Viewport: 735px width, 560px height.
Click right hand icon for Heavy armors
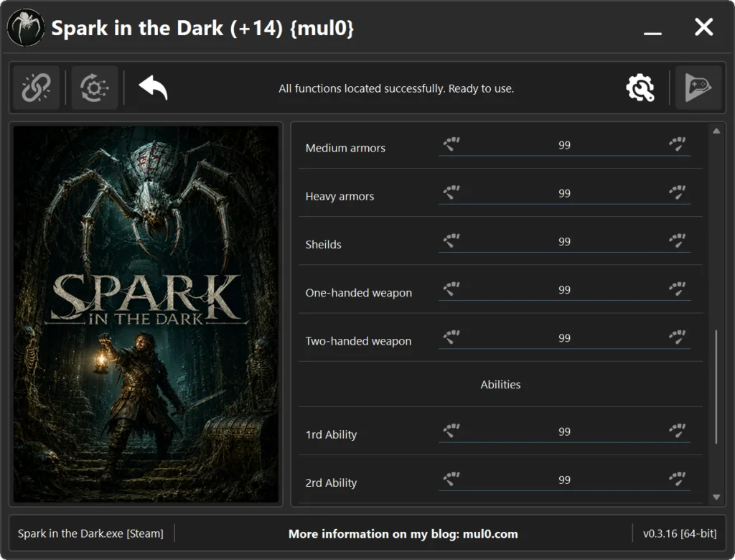[678, 192]
